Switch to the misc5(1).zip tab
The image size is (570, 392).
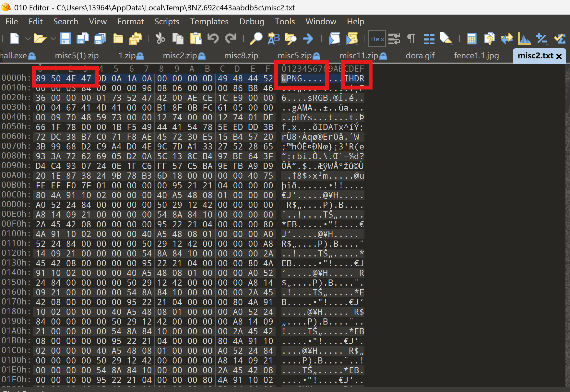point(77,55)
